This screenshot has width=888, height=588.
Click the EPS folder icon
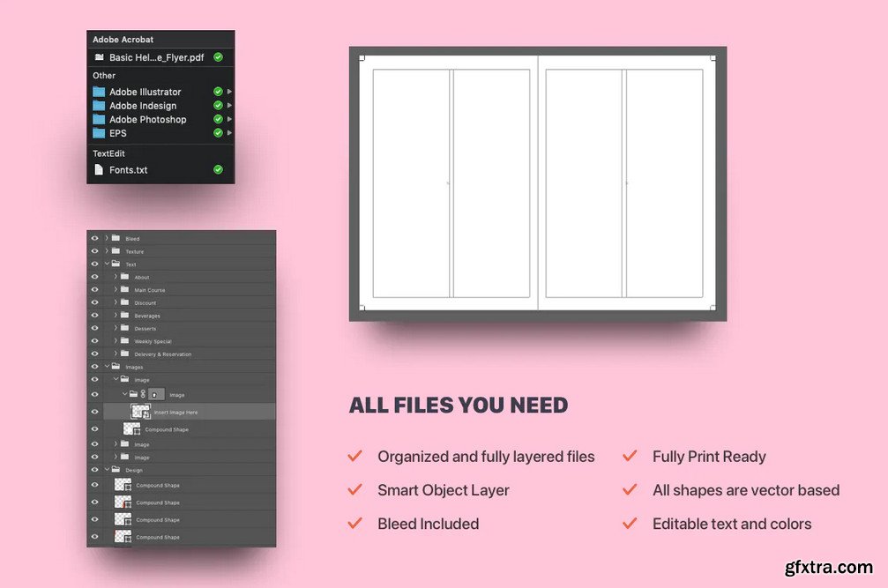(x=99, y=134)
